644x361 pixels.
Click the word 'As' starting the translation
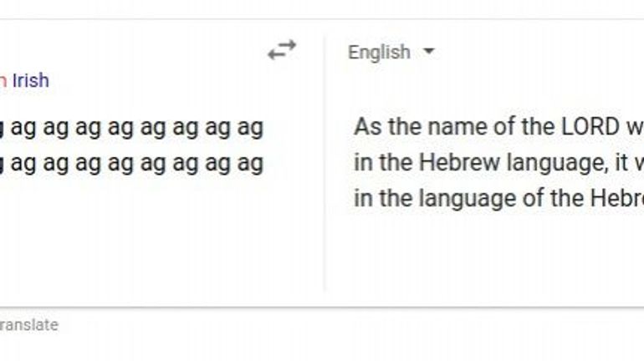pyautogui.click(x=366, y=128)
